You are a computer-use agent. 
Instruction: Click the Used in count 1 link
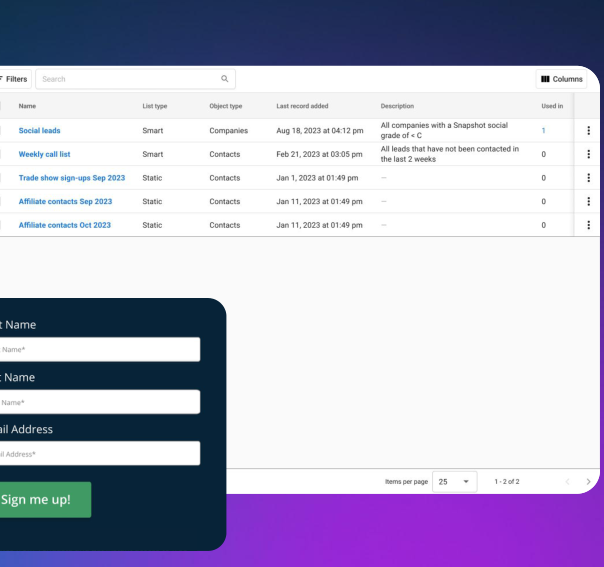[543, 131]
